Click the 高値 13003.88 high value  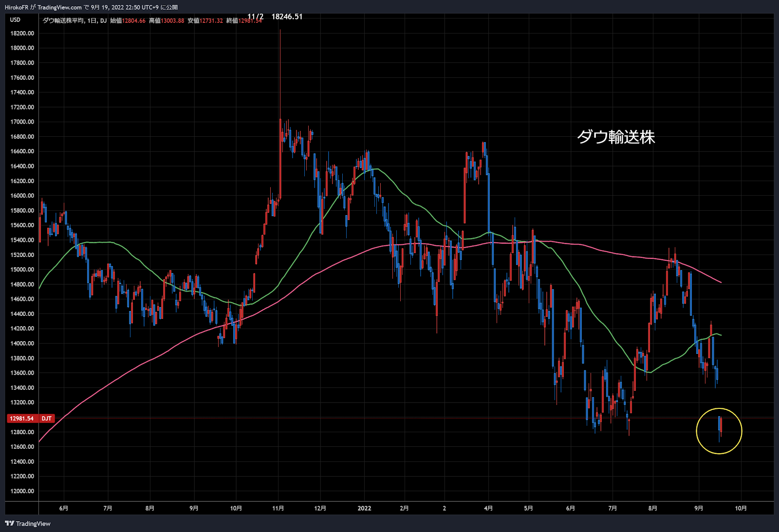[167, 20]
